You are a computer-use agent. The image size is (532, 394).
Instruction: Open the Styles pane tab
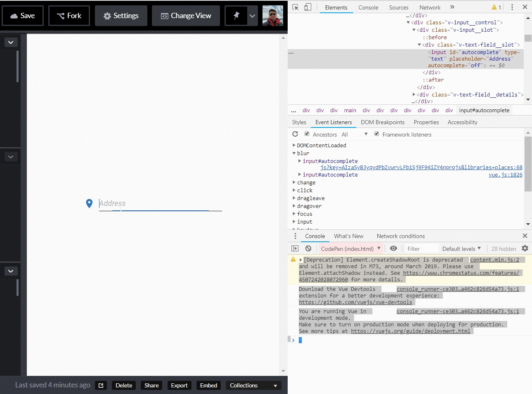299,122
